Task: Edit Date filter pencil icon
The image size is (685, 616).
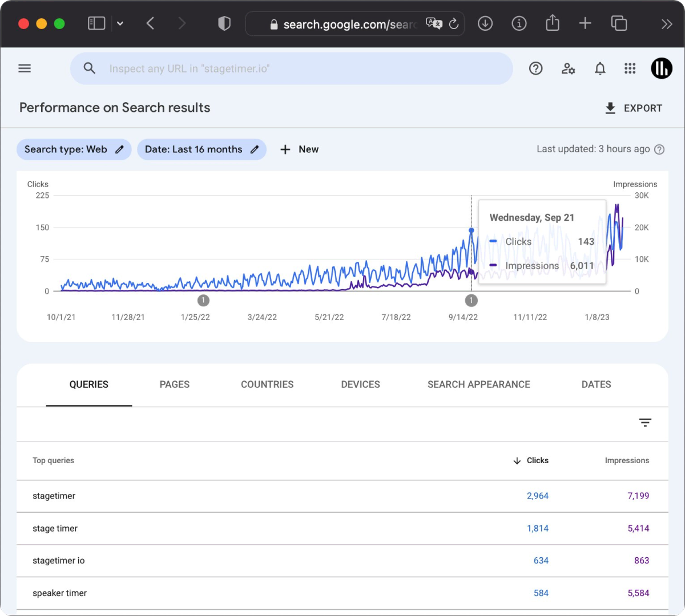Action: (x=255, y=149)
